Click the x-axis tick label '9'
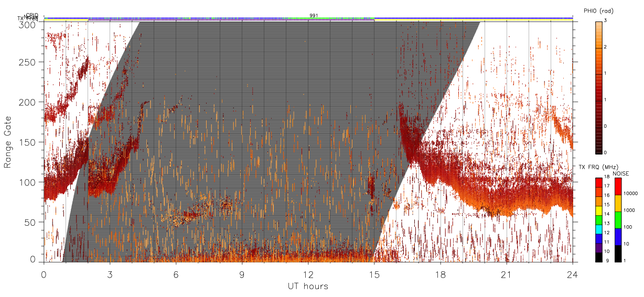Screen dimensions: 644x297 tap(242, 274)
